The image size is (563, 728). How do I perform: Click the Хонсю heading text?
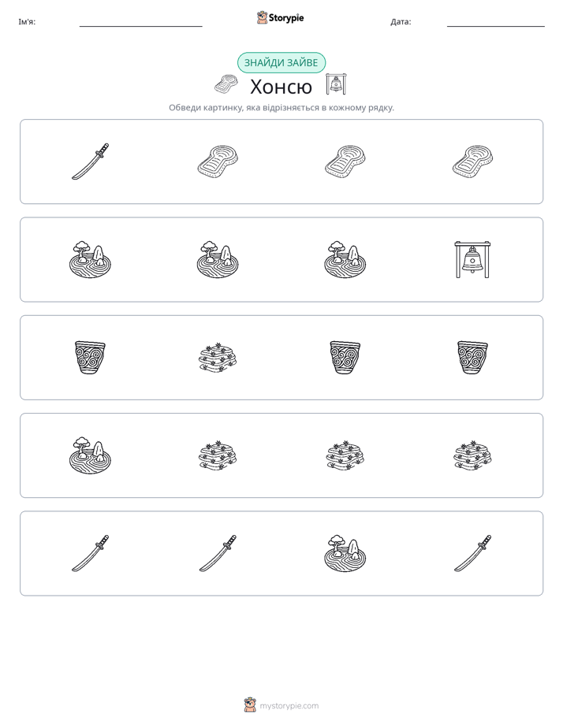[x=281, y=87]
